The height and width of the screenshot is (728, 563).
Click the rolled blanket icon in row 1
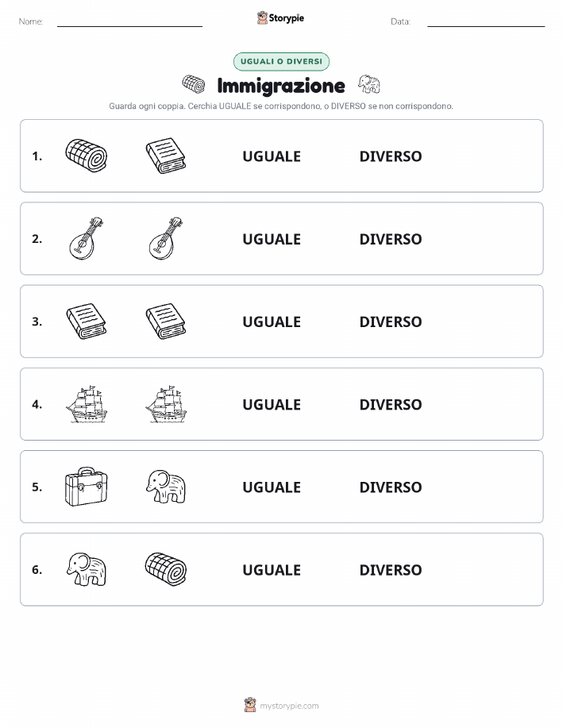(87, 156)
